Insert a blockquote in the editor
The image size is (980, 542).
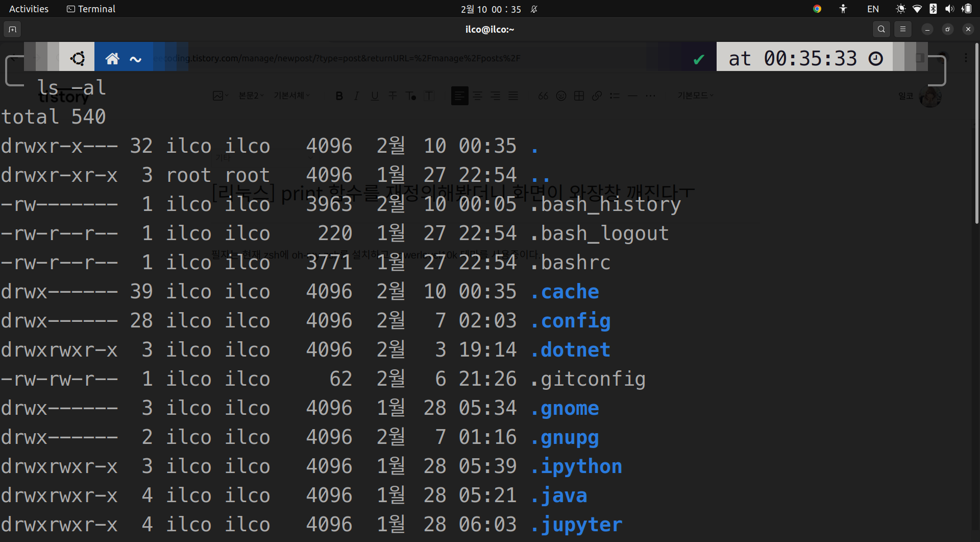pyautogui.click(x=543, y=96)
